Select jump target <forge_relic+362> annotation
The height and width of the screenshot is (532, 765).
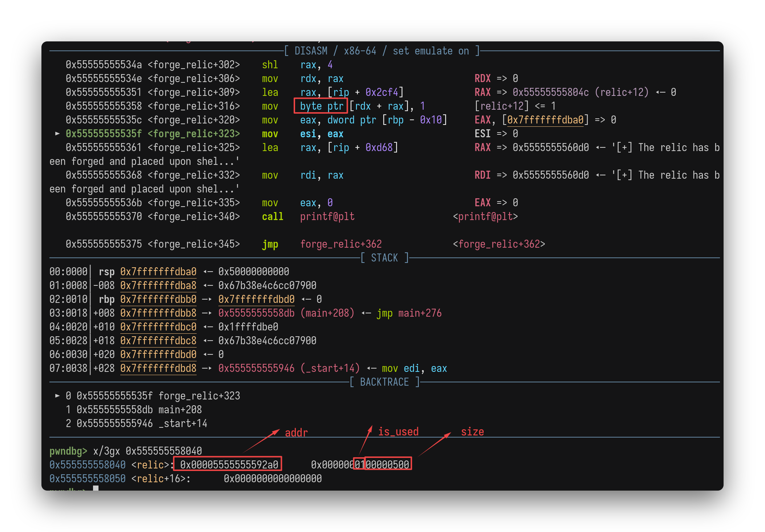pos(499,244)
